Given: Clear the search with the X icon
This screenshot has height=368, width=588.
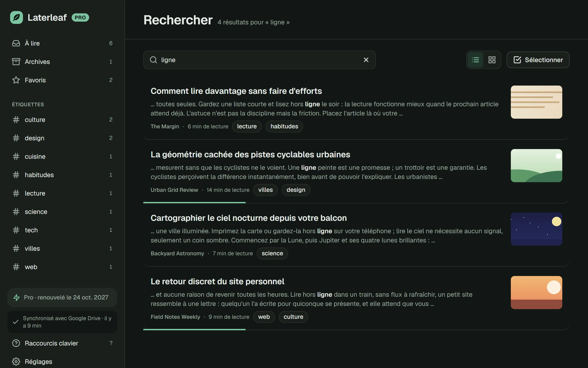Looking at the screenshot, I should coord(366,60).
